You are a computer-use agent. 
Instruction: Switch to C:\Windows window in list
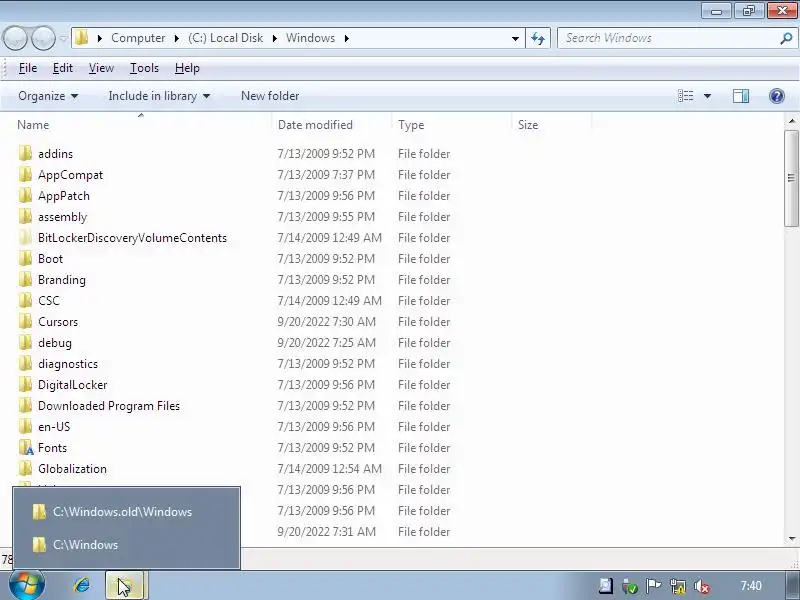tap(126, 545)
